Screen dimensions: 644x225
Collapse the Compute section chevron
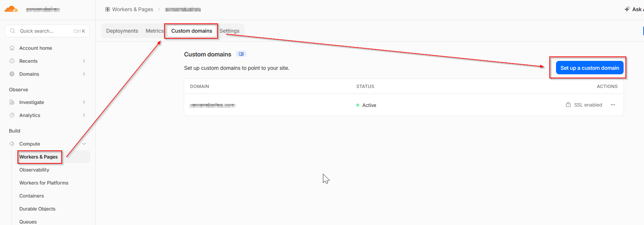tap(84, 144)
